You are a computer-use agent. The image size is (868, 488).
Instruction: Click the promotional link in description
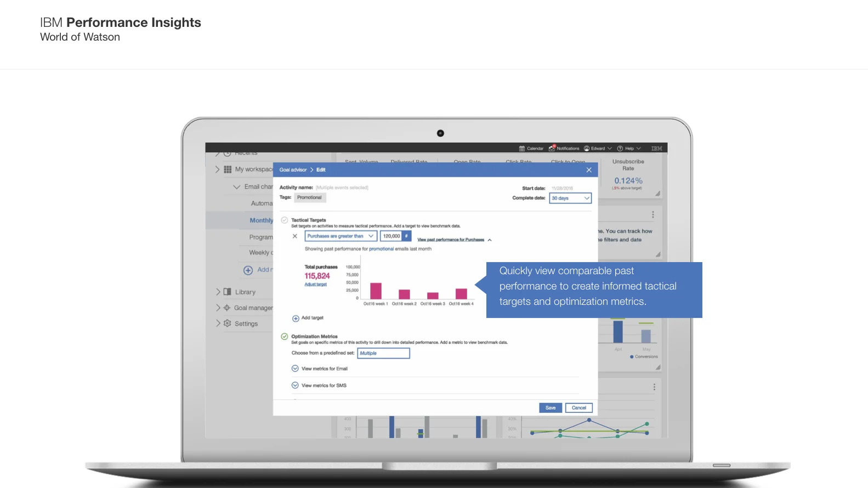pos(381,249)
